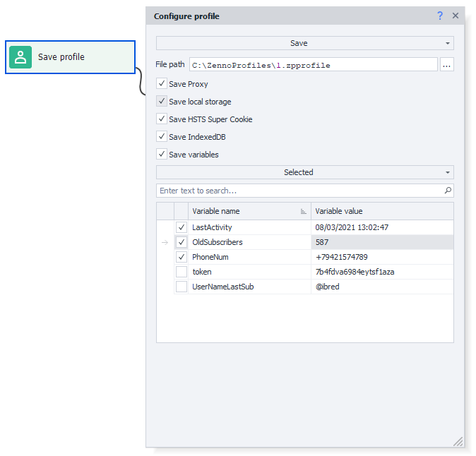Image resolution: width=476 pixels, height=456 pixels.
Task: Uncheck Save IndexedDB checkbox
Action: pyautogui.click(x=162, y=137)
